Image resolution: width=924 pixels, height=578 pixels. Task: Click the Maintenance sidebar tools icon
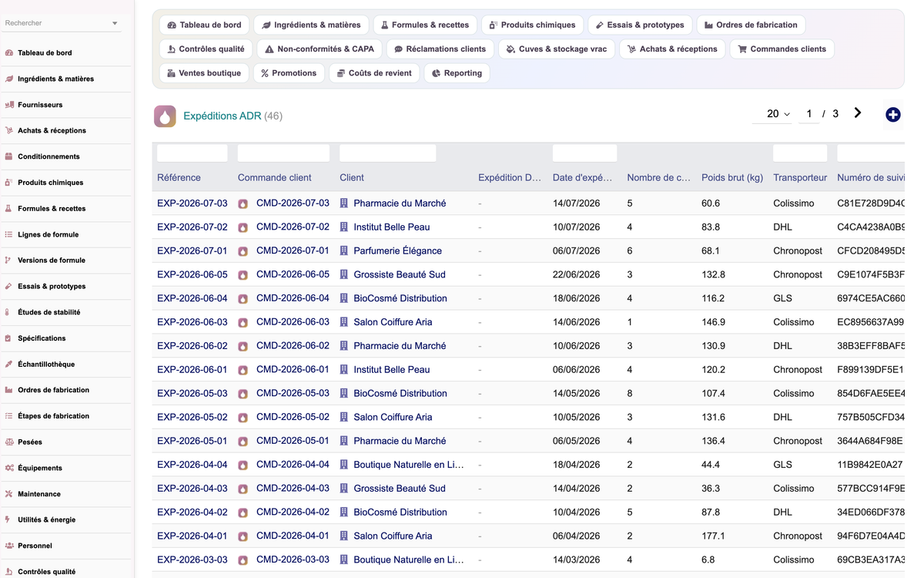9,494
